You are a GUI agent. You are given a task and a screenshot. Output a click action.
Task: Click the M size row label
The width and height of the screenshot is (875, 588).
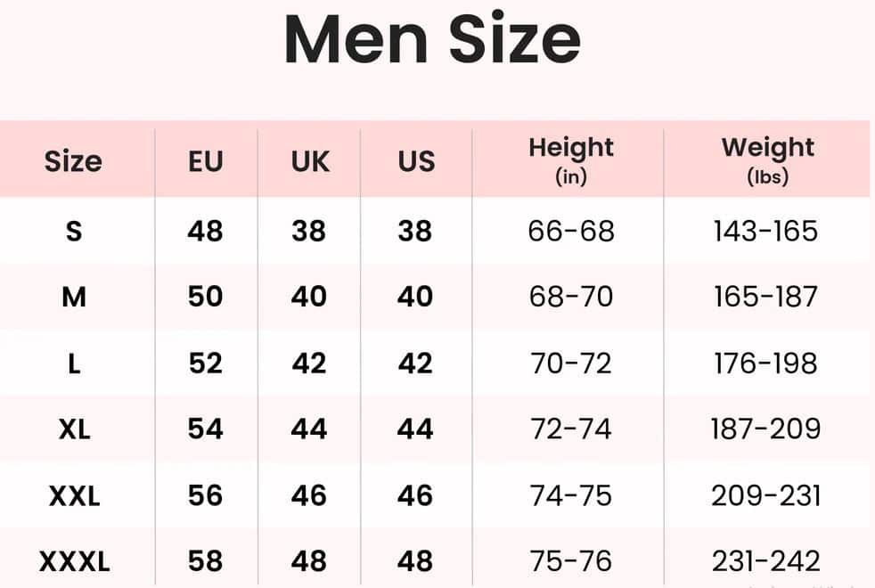74,297
